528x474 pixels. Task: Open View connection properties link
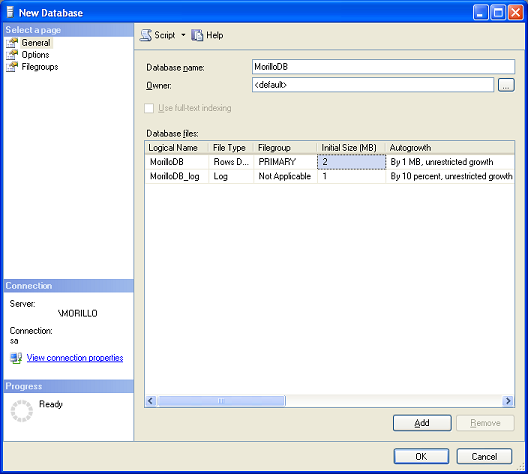point(75,358)
